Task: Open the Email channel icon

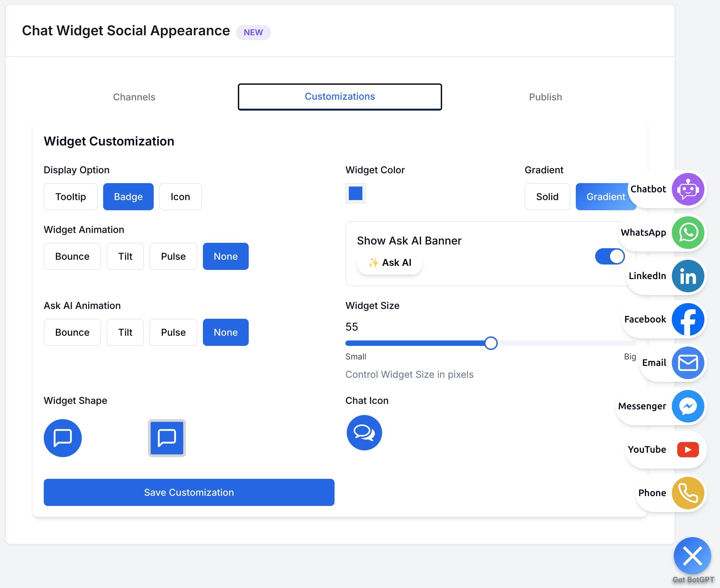Action: click(688, 362)
